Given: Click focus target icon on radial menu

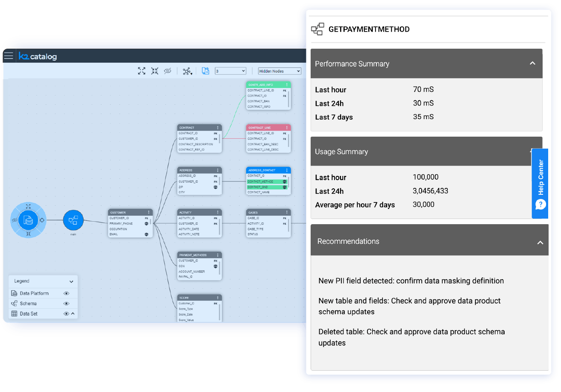Looking at the screenshot, I should click(42, 220).
